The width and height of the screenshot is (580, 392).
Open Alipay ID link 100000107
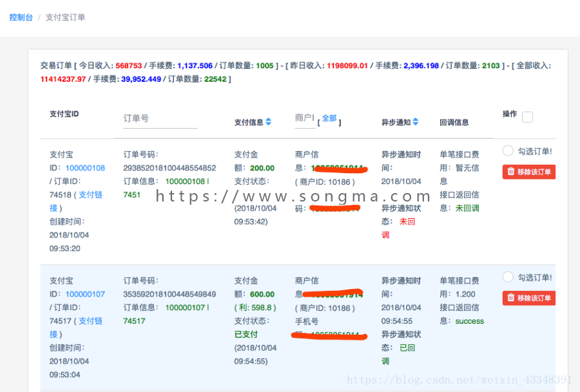coord(85,294)
